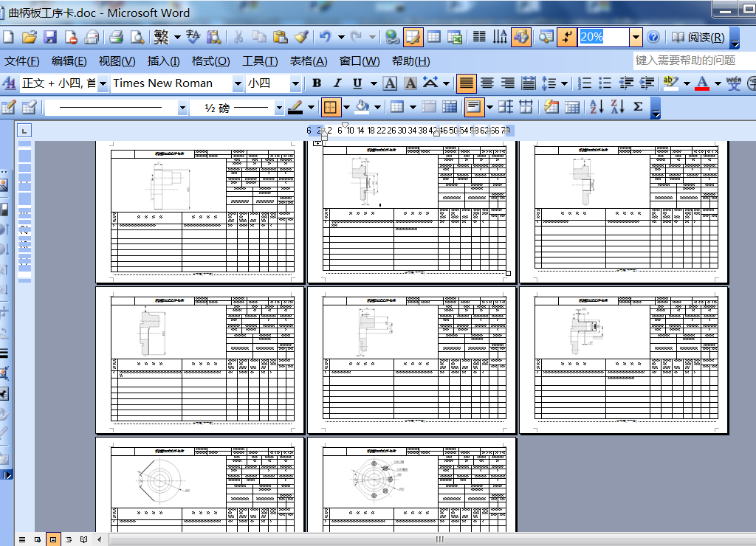Apply the text highlight color

(x=671, y=83)
